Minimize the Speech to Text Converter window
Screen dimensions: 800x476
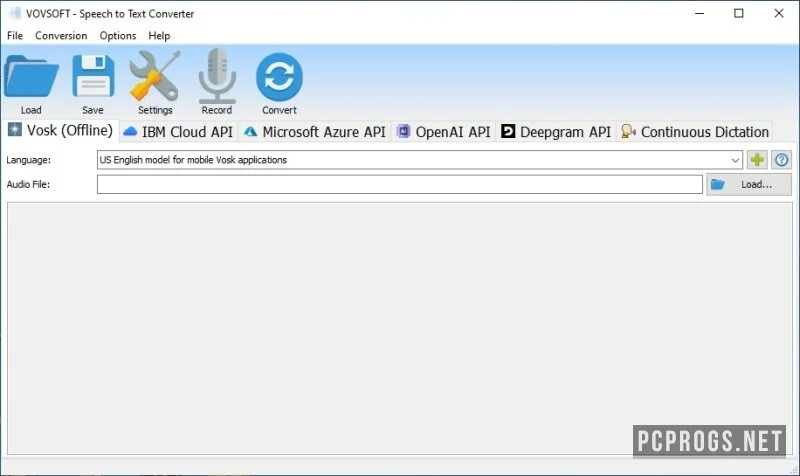[x=699, y=13]
